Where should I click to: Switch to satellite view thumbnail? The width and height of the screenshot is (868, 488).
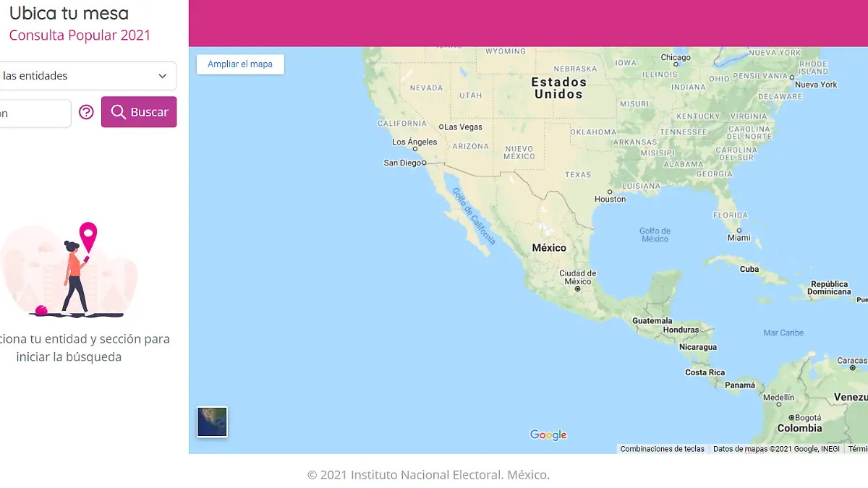[212, 422]
